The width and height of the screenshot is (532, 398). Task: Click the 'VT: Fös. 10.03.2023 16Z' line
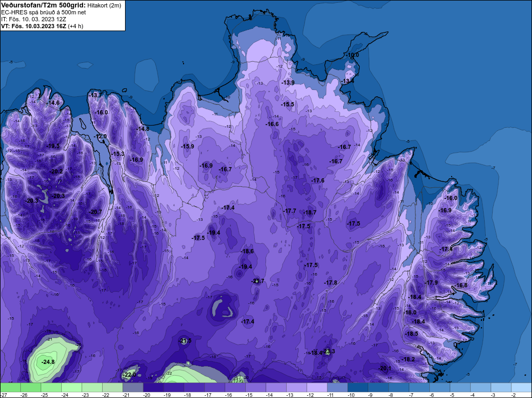click(34, 26)
